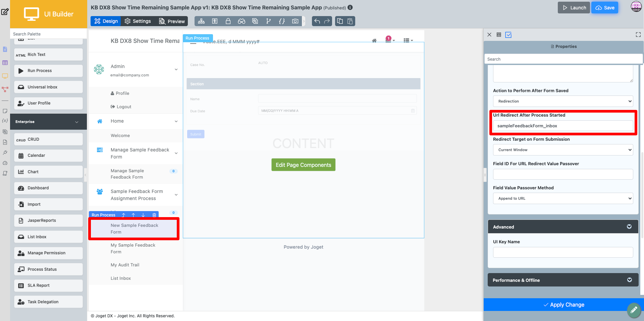This screenshot has height=321, width=644.
Task: Open the Action to Perform After Form Saved dropdown
Action: (563, 101)
